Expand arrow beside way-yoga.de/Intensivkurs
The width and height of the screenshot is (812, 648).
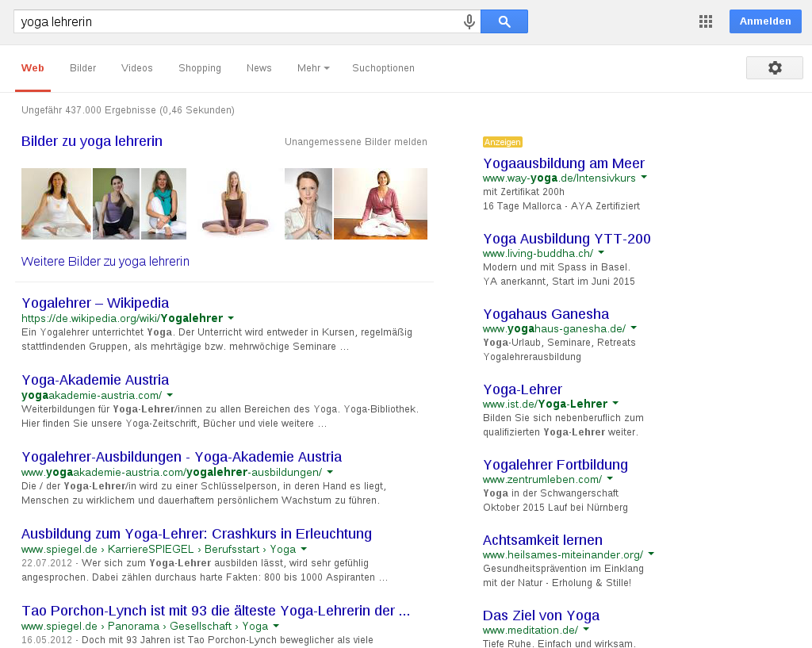[644, 177]
